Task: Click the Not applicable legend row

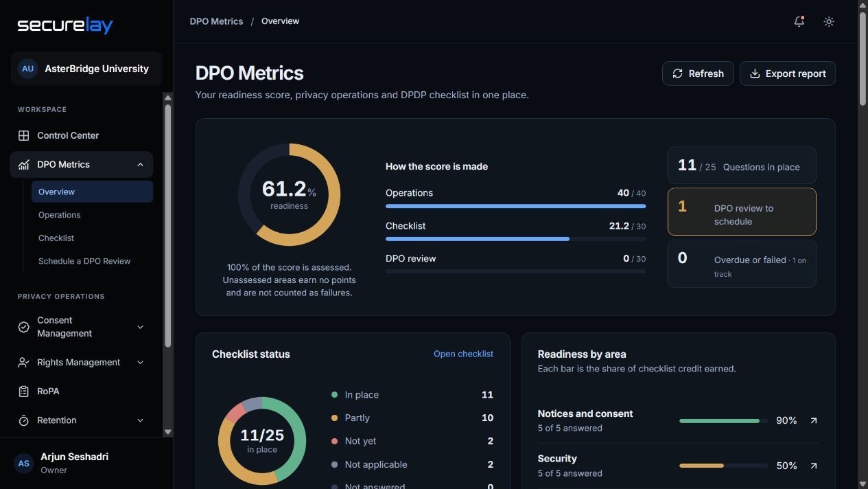Action: tap(412, 464)
